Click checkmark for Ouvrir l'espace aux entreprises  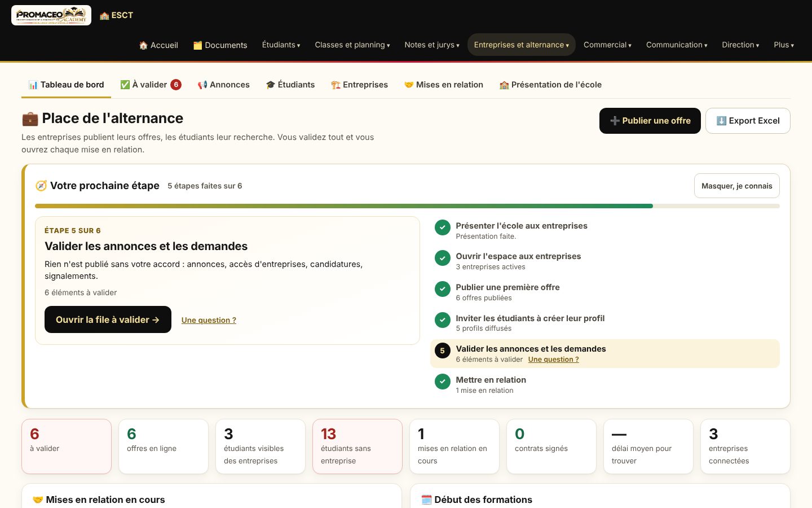click(x=443, y=258)
